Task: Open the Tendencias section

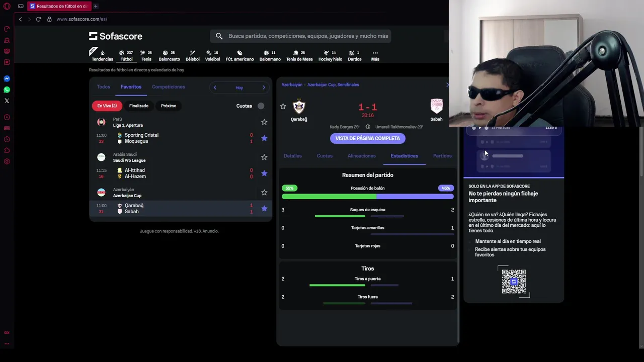Action: pyautogui.click(x=102, y=56)
